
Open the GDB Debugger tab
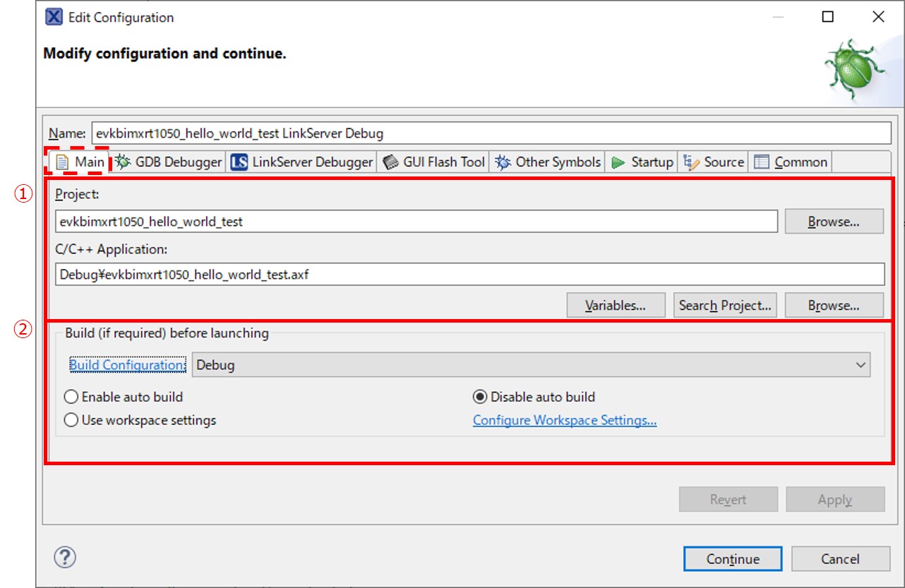pos(169,162)
